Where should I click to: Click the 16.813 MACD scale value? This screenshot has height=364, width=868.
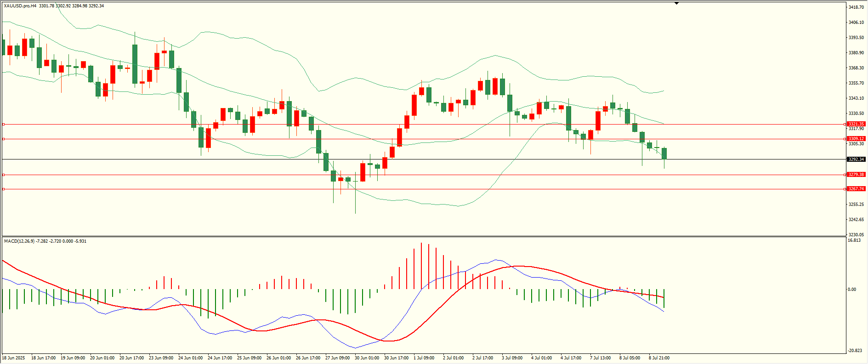click(x=855, y=240)
